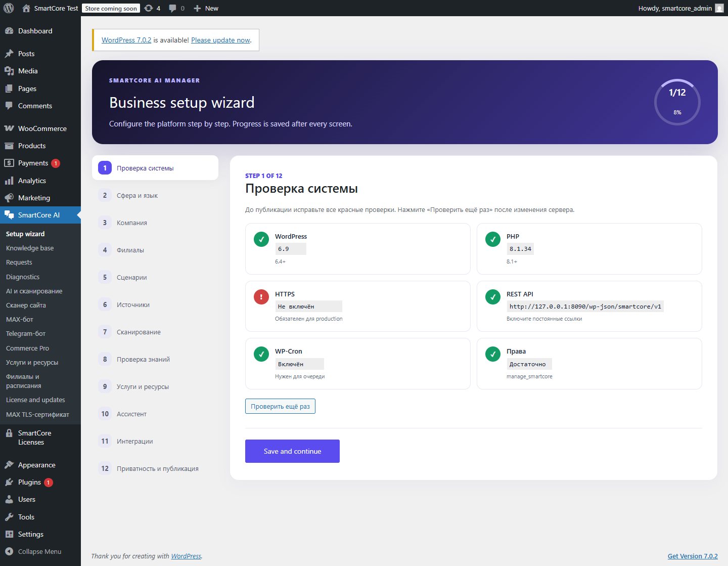Click the Products box icon
Viewport: 728px width, 566px height.
(9, 146)
